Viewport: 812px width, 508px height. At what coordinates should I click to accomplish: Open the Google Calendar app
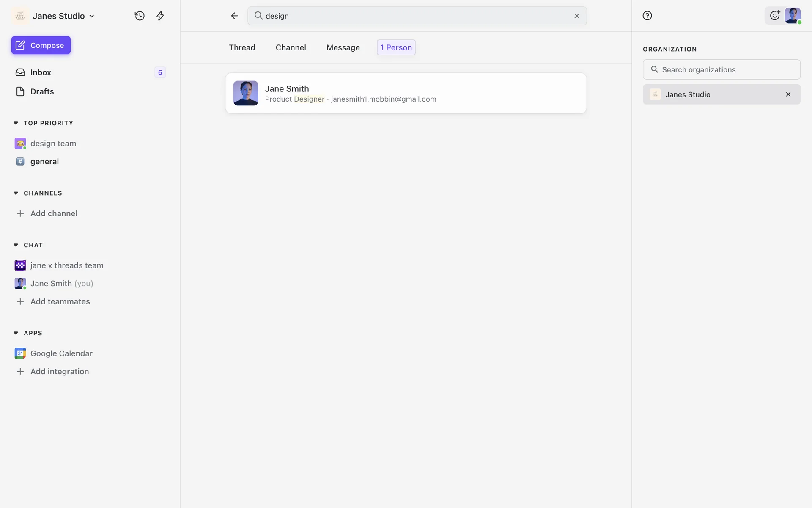click(x=61, y=353)
